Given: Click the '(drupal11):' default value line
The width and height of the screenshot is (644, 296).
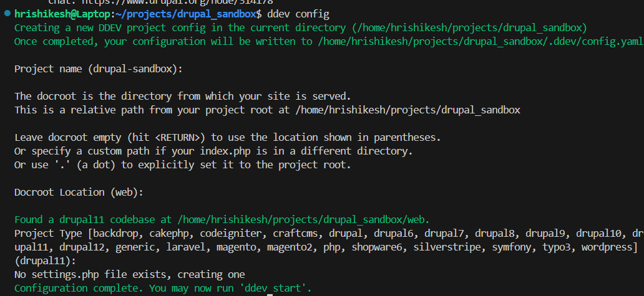Looking at the screenshot, I should coord(45,260).
